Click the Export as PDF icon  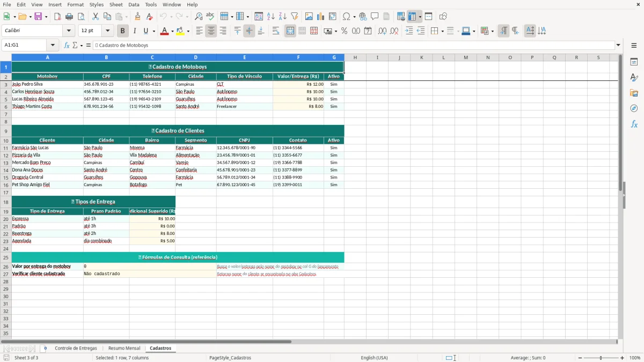tap(57, 17)
